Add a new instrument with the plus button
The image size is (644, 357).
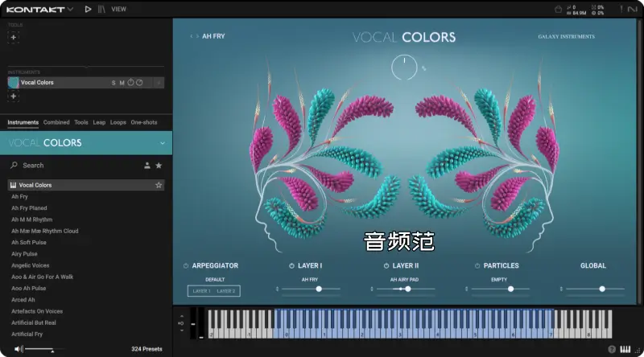13,96
